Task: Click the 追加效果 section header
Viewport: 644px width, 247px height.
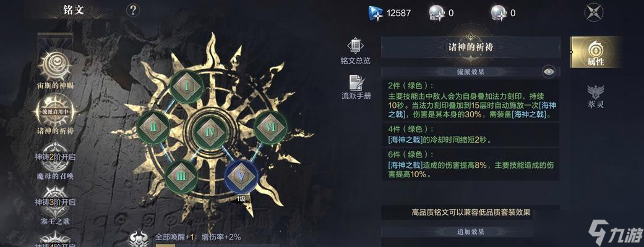Action: point(471,232)
